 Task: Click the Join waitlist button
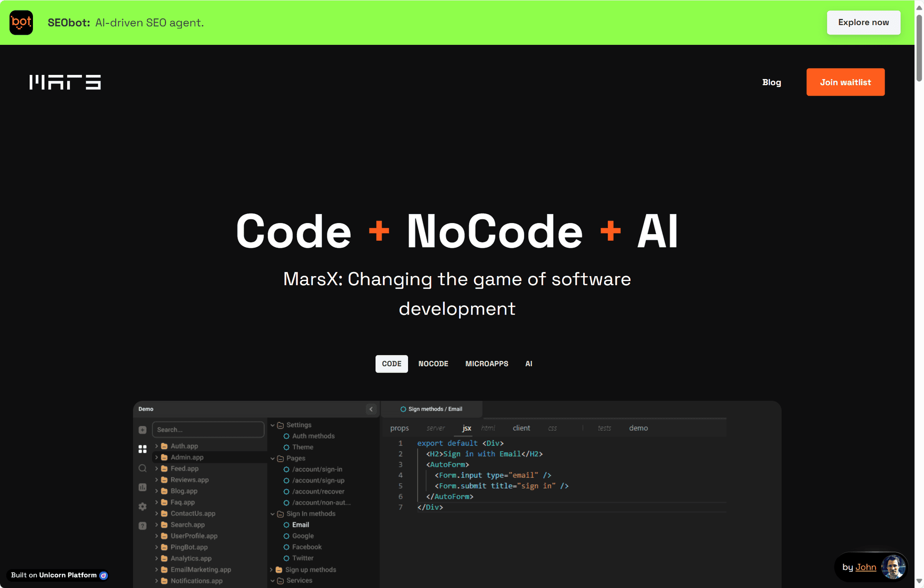[x=845, y=82]
